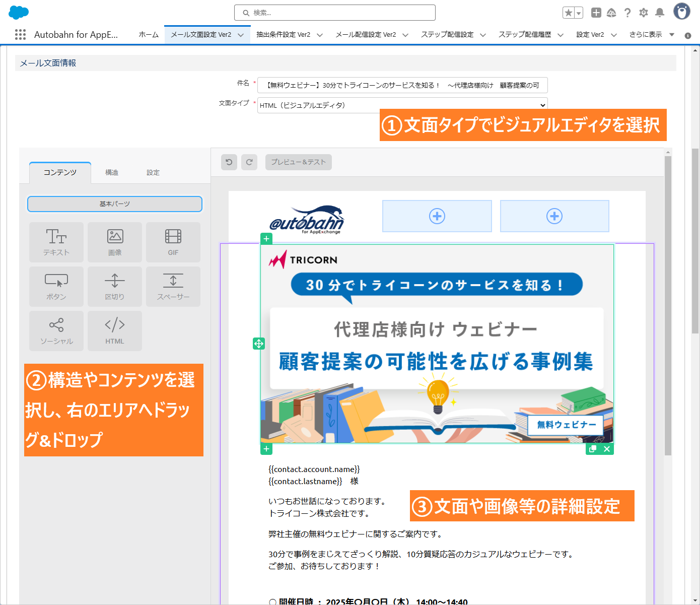Expand ステップ配信設定 tab chevron
The height and width of the screenshot is (605, 700).
[x=483, y=35]
